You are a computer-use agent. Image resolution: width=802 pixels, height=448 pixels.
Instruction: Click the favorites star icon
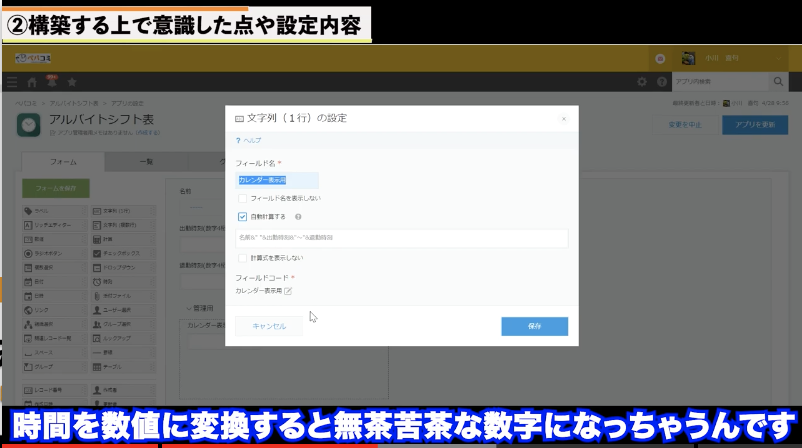coord(71,82)
